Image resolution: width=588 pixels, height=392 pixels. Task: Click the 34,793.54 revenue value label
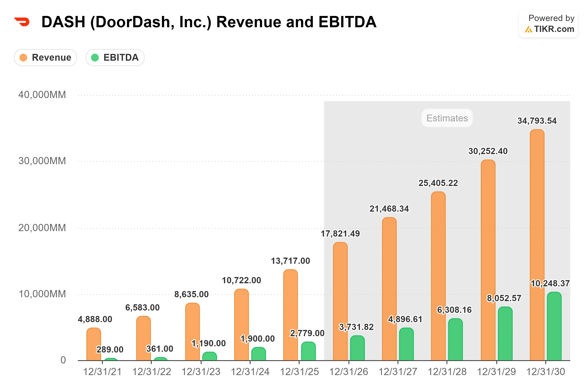[x=537, y=121]
